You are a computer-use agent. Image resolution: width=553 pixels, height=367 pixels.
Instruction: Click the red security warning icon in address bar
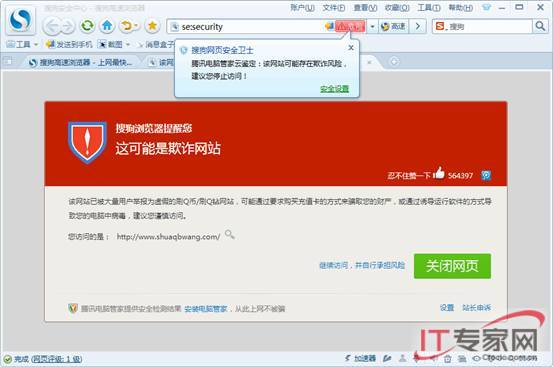(x=350, y=26)
